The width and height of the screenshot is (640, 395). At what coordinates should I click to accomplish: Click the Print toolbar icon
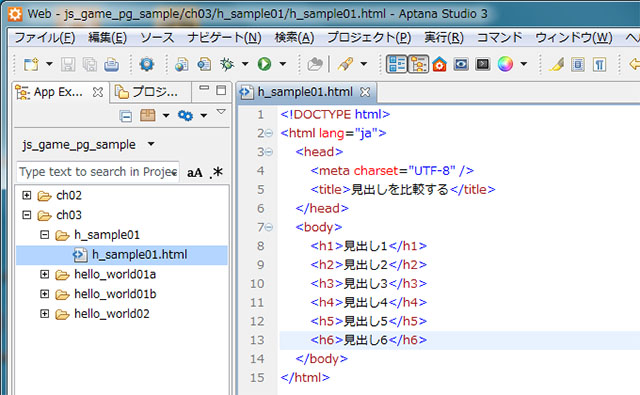(111, 64)
